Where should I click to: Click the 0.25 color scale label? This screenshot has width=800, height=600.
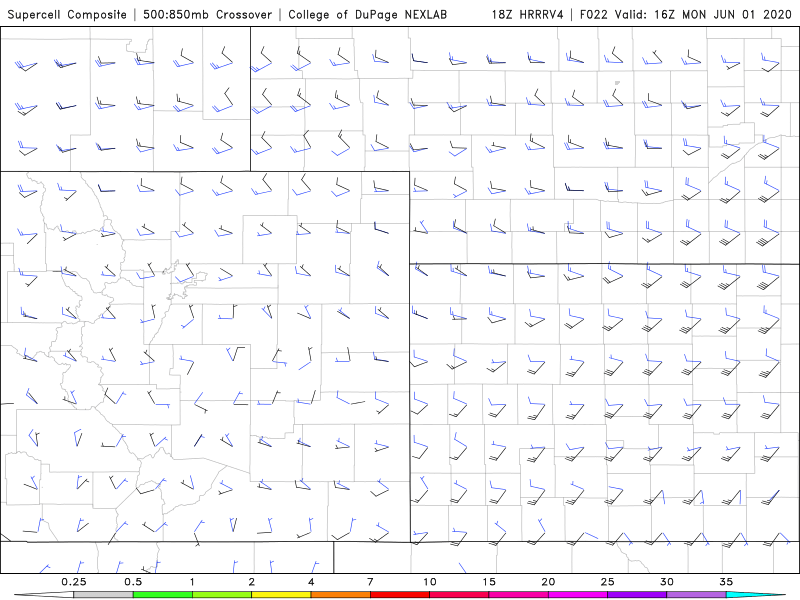(74, 582)
